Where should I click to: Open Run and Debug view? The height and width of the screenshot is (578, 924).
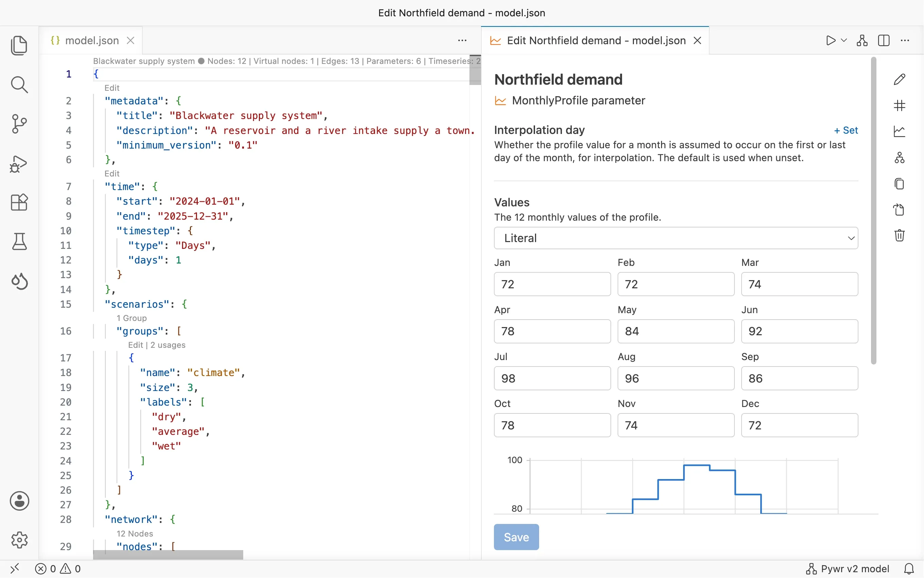(x=19, y=164)
